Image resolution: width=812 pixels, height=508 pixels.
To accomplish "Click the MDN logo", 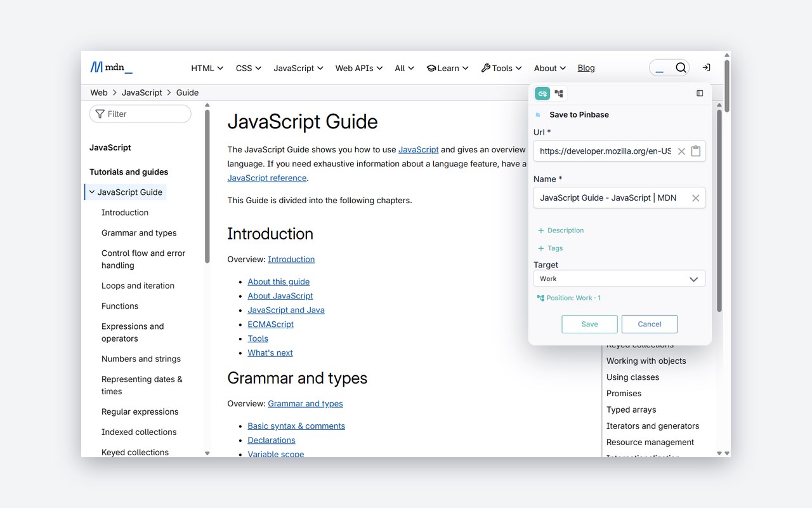I will pyautogui.click(x=111, y=67).
